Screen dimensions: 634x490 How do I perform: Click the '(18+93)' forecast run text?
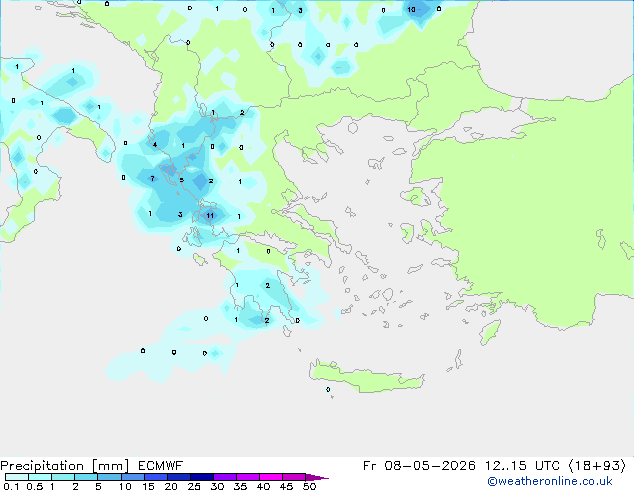pos(598,466)
